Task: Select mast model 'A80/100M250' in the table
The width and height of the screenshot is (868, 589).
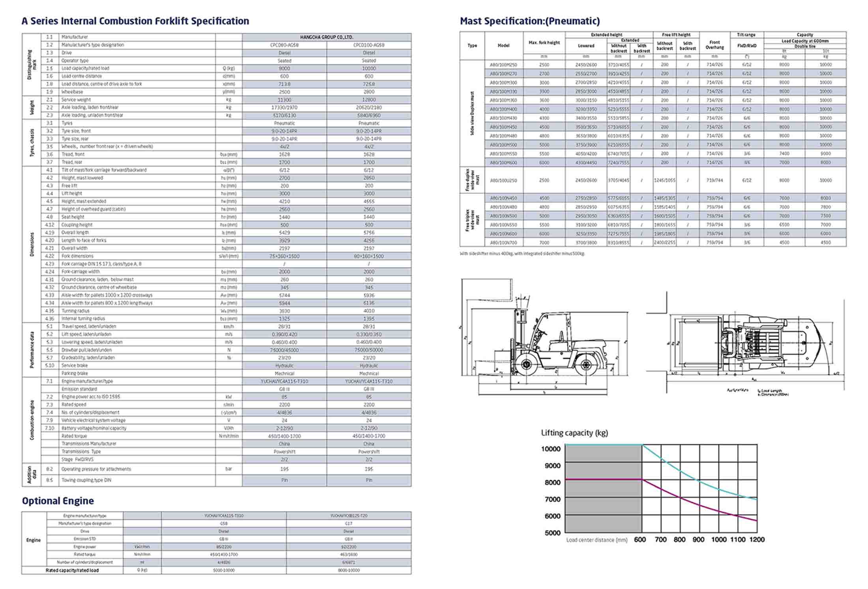Action: (x=503, y=65)
